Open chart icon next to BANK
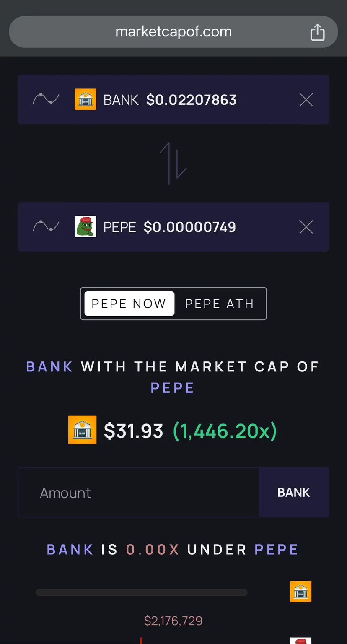 click(46, 99)
